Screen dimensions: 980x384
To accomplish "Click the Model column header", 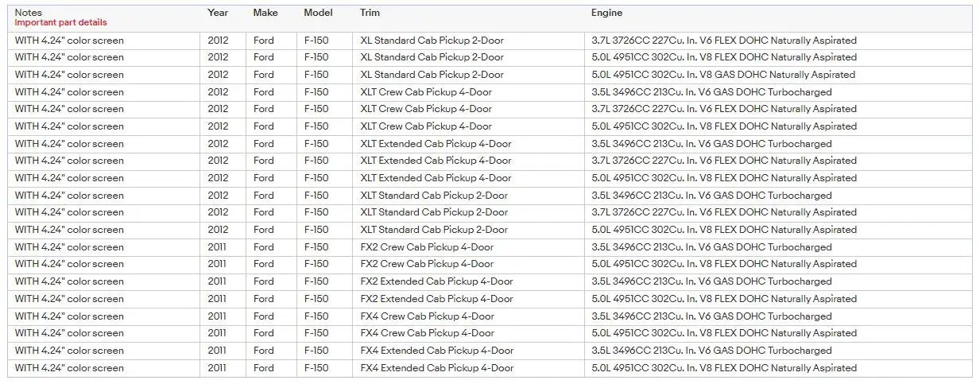I will coord(319,13).
